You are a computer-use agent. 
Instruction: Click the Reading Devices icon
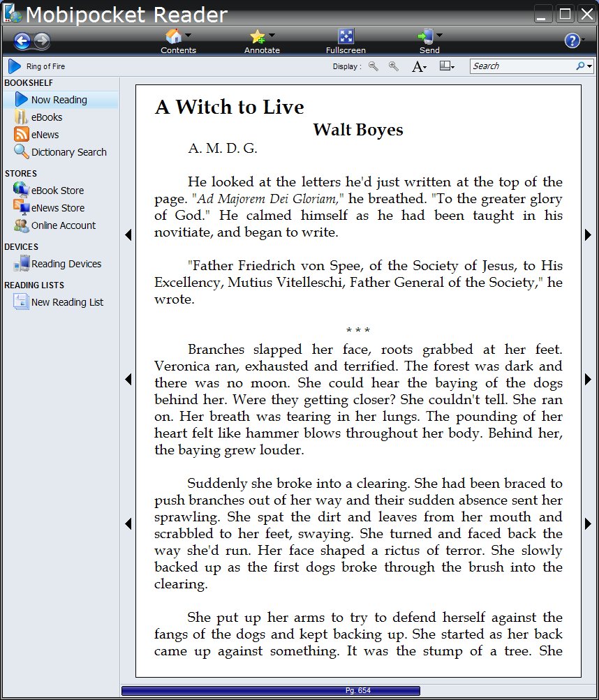tap(21, 263)
